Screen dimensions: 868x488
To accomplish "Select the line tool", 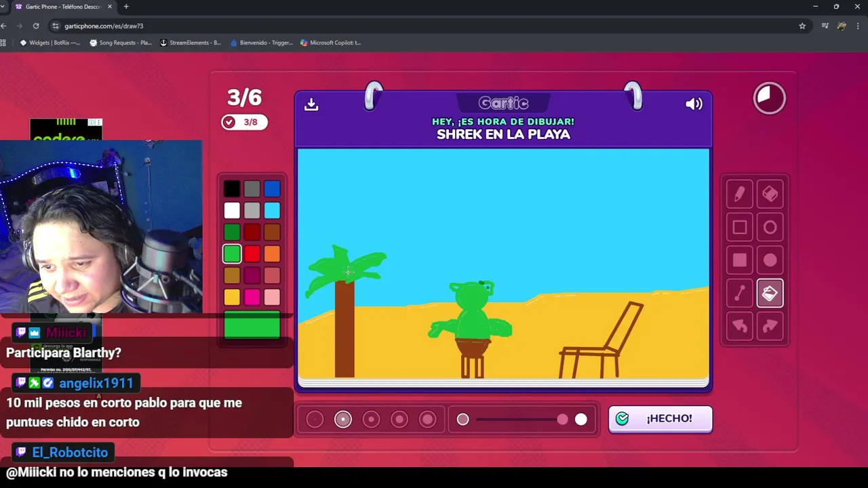I will (740, 293).
